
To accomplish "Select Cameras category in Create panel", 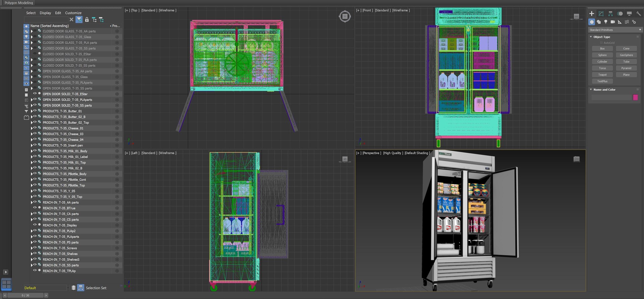I will (x=613, y=22).
